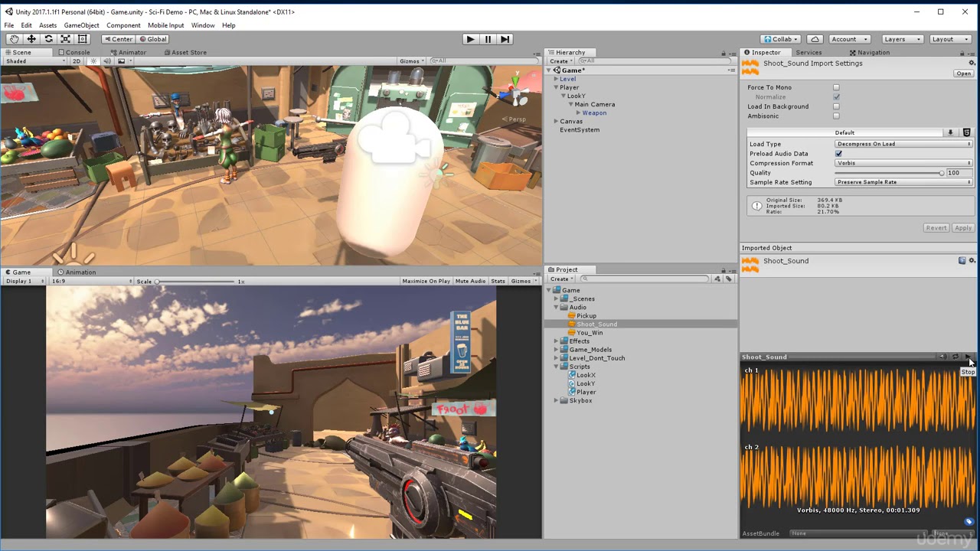Toggle Scene view image effects icon
The width and height of the screenshot is (980, 551).
pos(122,61)
